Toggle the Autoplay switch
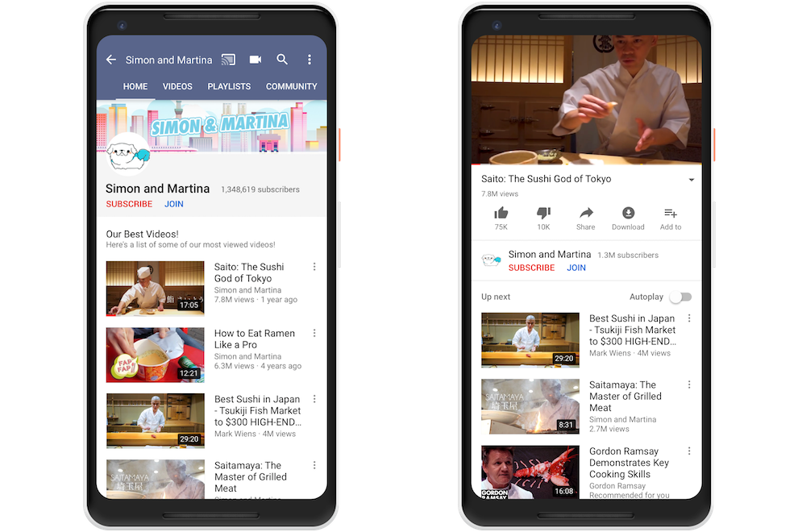 (x=681, y=297)
